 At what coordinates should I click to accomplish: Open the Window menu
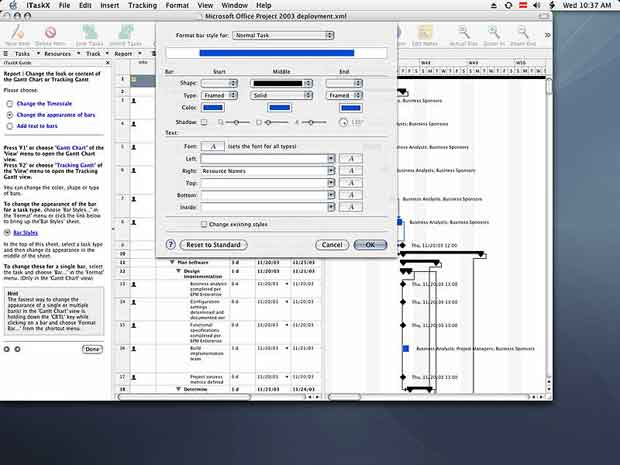click(234, 5)
